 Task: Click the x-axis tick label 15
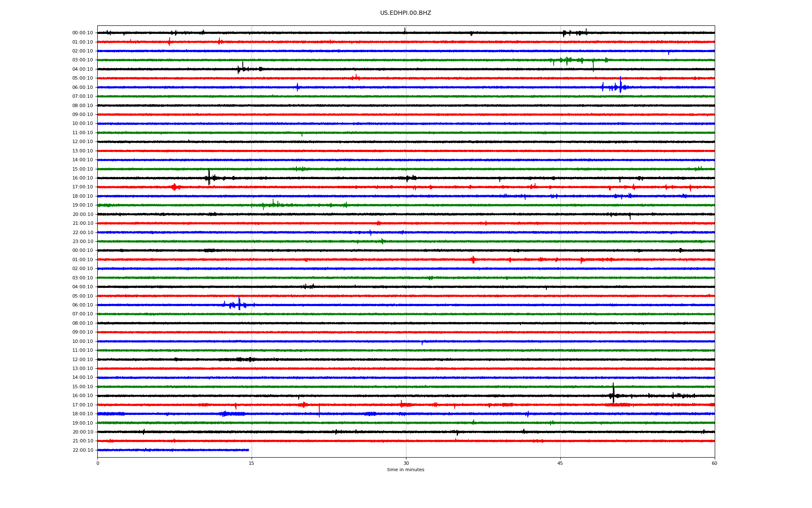coord(252,463)
